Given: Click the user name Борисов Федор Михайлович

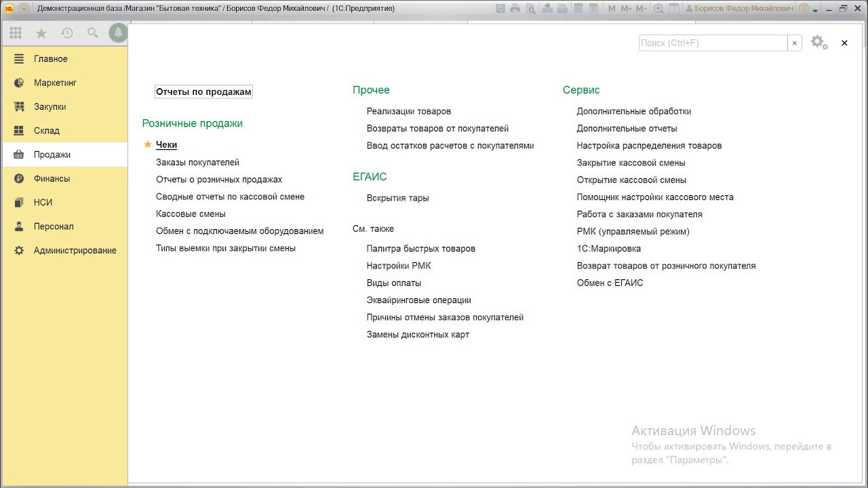Looking at the screenshot, I should click(743, 9).
